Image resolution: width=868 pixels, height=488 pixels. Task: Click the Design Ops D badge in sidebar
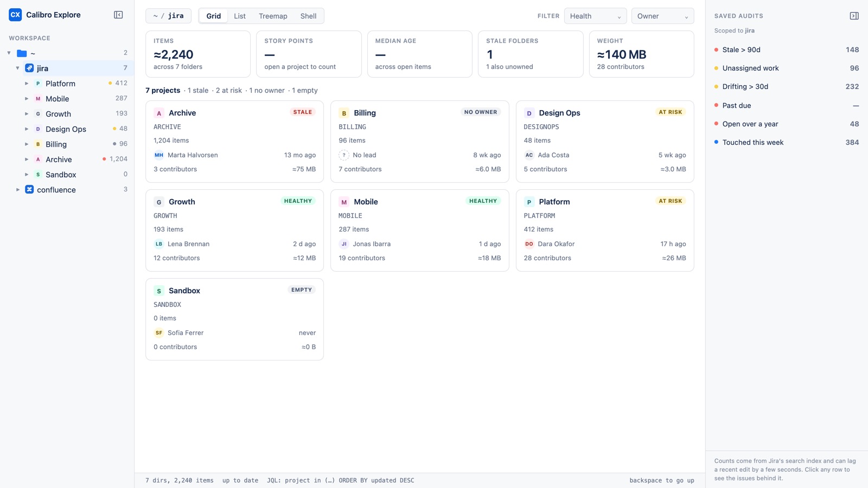click(x=38, y=129)
